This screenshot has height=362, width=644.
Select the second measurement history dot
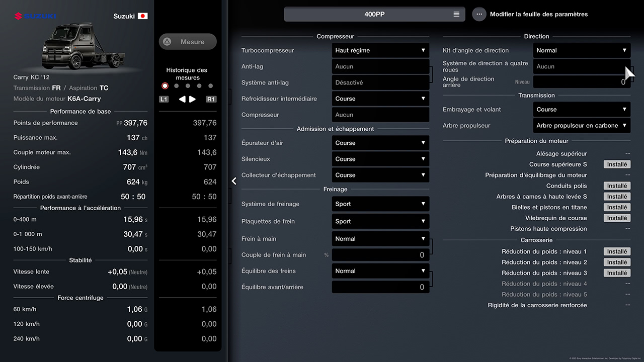176,86
